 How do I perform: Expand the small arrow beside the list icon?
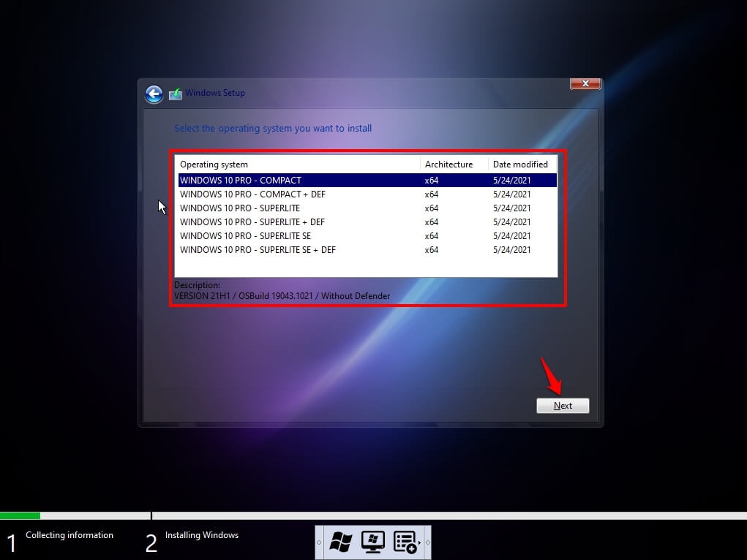click(418, 542)
